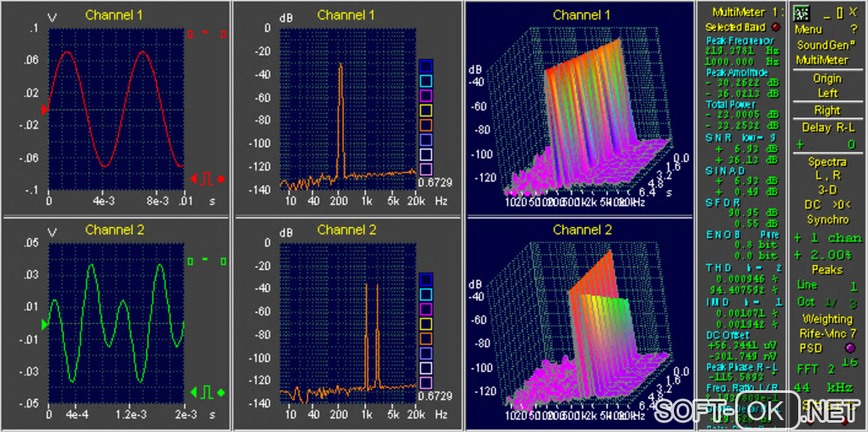868x432 pixels.
Task: Click the Weighting label
Action: click(828, 319)
